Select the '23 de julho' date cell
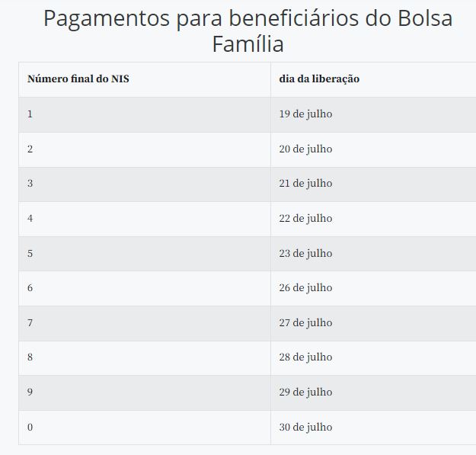Image resolution: width=476 pixels, height=455 pixels. point(373,254)
